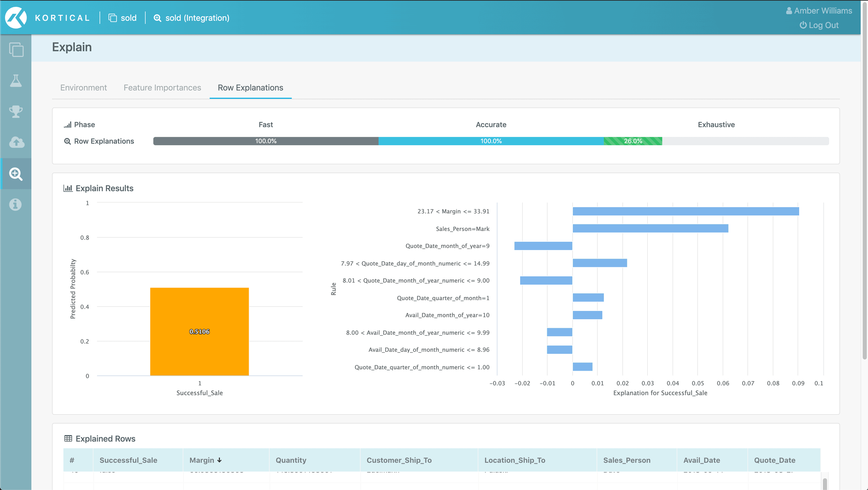Open the info sidebar icon
Image resolution: width=868 pixels, height=490 pixels.
16,204
